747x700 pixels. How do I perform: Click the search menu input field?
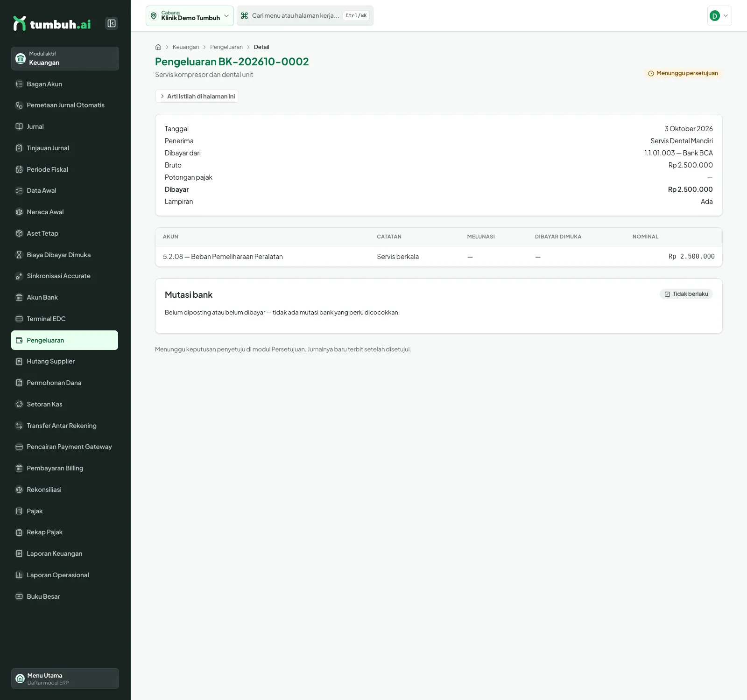(x=305, y=16)
